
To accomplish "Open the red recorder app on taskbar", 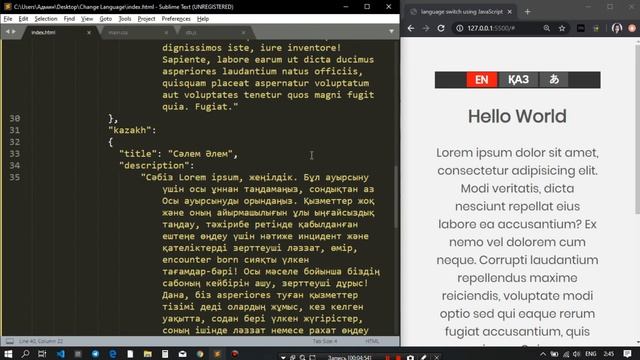I will point(235,354).
